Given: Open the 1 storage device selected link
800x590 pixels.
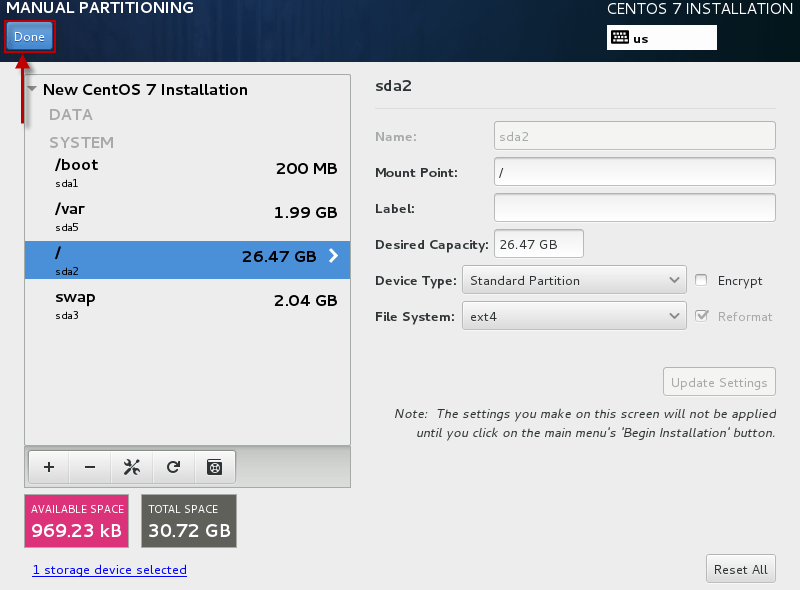Looking at the screenshot, I should coord(109,570).
